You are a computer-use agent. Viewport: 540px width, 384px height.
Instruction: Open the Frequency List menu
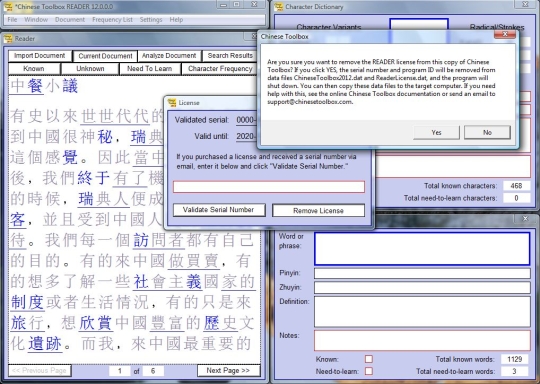[112, 20]
